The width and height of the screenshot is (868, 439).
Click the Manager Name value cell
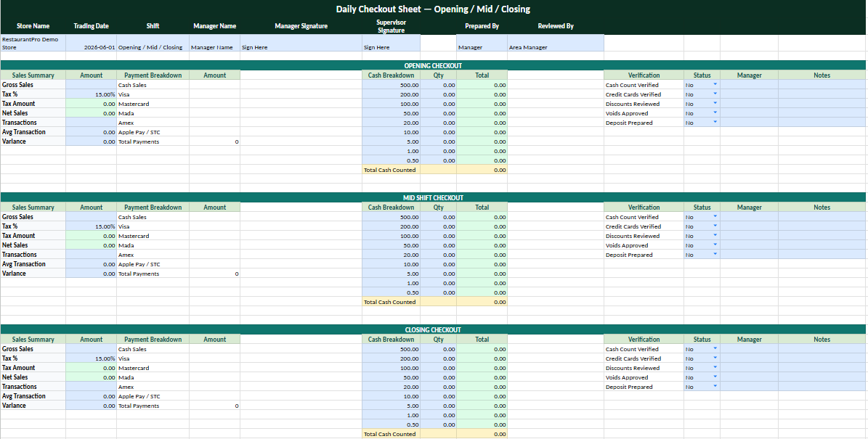pos(215,43)
